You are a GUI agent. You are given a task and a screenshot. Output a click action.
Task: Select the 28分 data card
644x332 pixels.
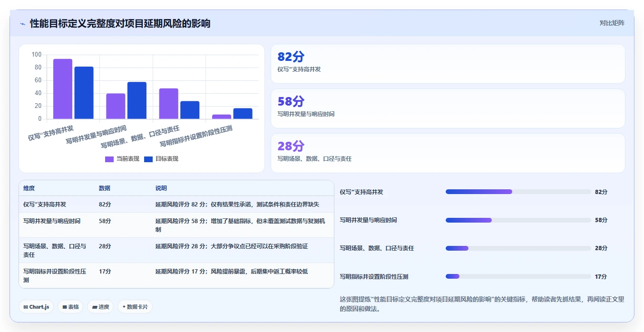[448, 153]
